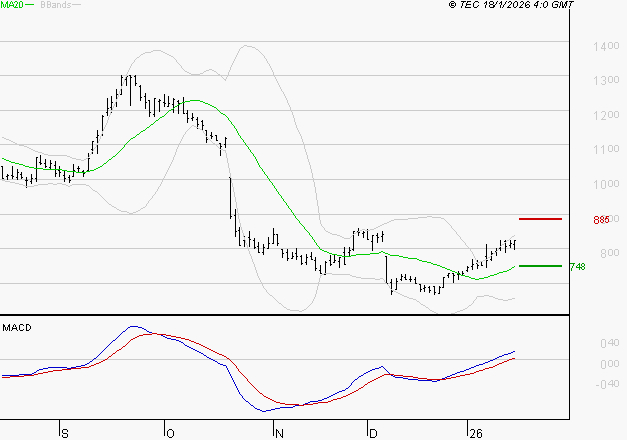This screenshot has height=440, width=627.
Task: Click the 1400 price axis label
Action: (606, 46)
